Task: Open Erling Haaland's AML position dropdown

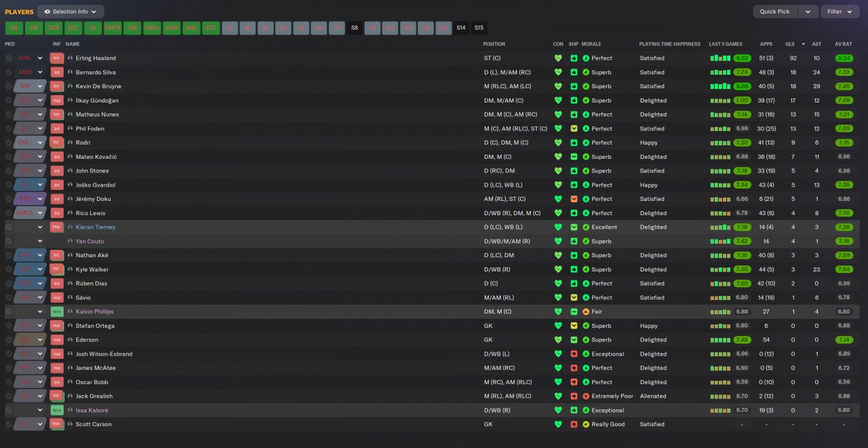Action: pyautogui.click(x=30, y=58)
